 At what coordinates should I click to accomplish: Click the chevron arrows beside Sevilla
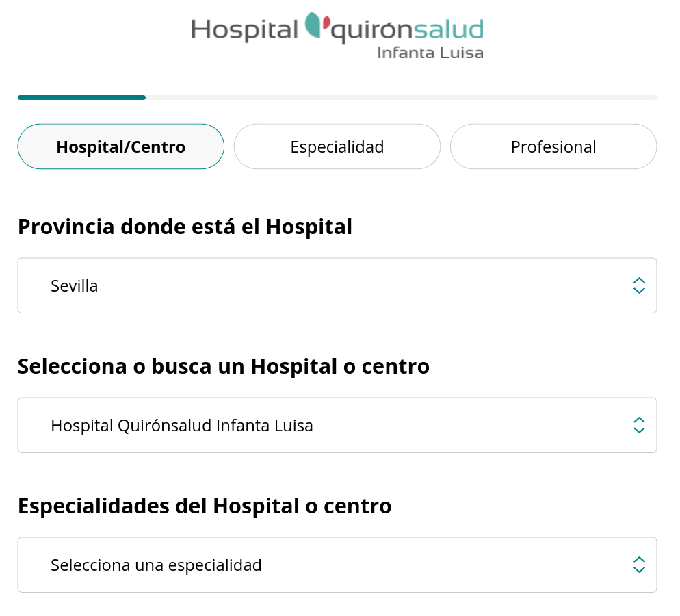(x=639, y=286)
